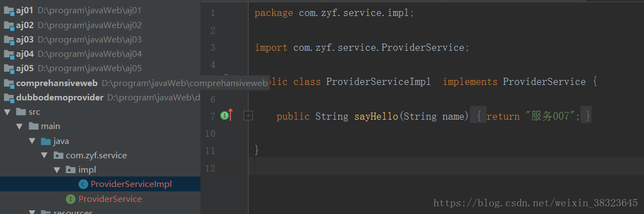This screenshot has width=644, height=214.
Task: Select the aj03 project entry
Action: (x=100, y=39)
